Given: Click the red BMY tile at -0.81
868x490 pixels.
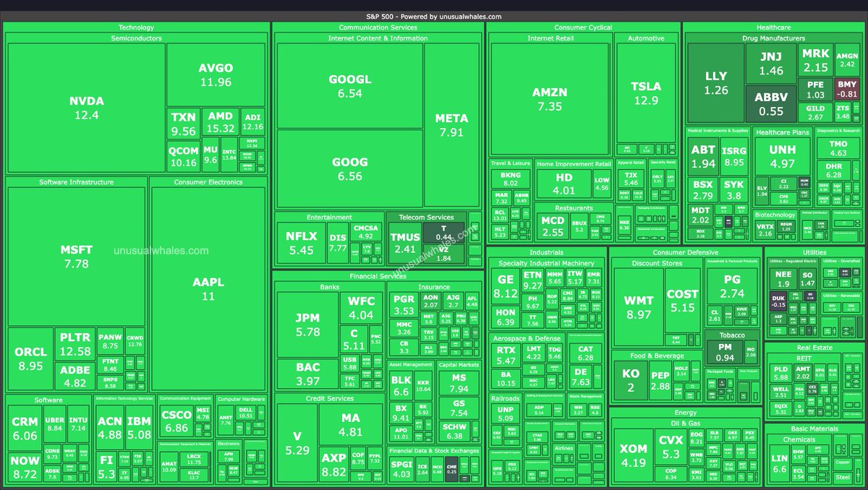Looking at the screenshot, I should [x=847, y=89].
